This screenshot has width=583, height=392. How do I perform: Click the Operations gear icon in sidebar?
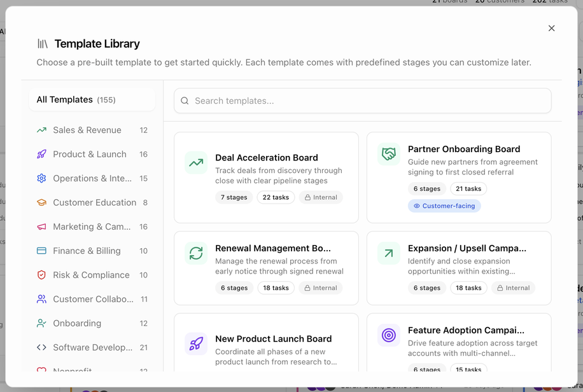click(41, 179)
